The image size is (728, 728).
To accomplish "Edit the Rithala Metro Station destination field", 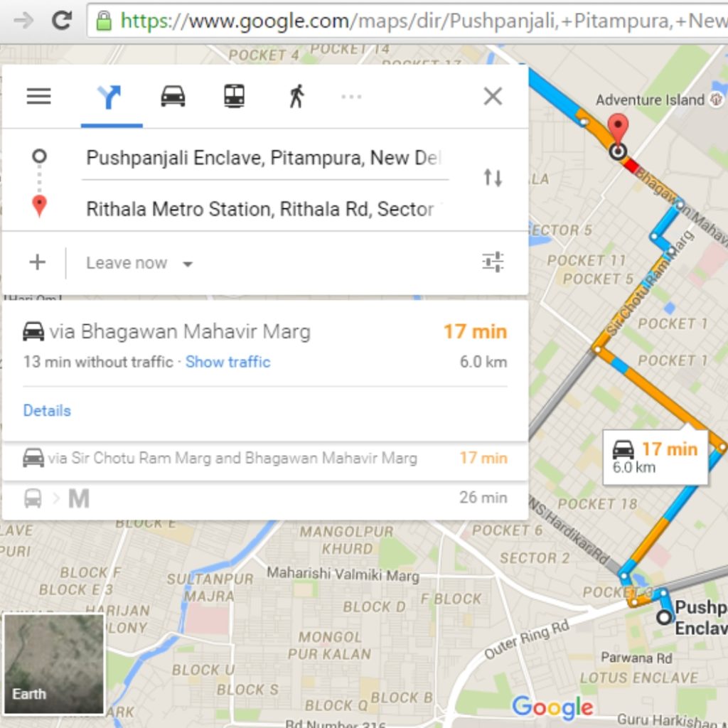I will click(x=260, y=209).
